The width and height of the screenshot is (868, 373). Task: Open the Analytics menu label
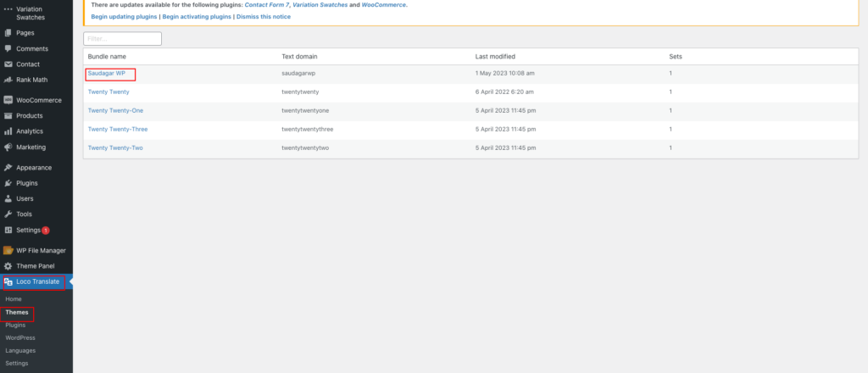point(30,131)
